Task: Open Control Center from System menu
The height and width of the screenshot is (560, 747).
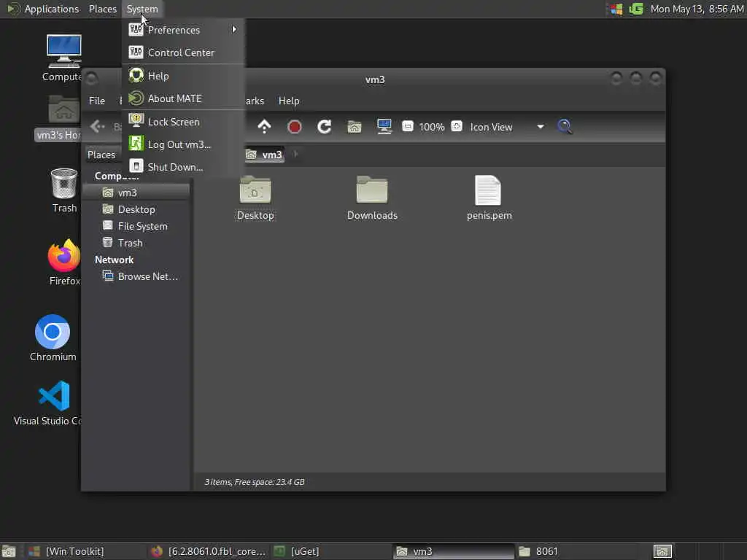Action: pos(183,52)
